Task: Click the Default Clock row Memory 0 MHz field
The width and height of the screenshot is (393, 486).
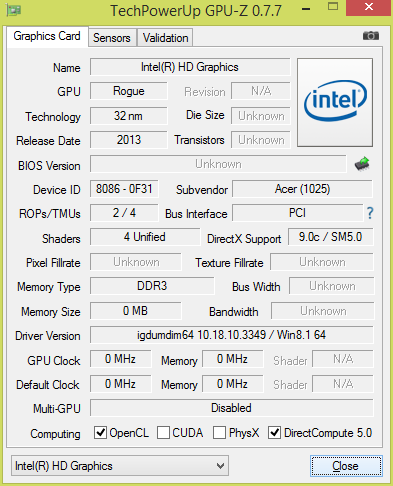Action: pyautogui.click(x=232, y=384)
